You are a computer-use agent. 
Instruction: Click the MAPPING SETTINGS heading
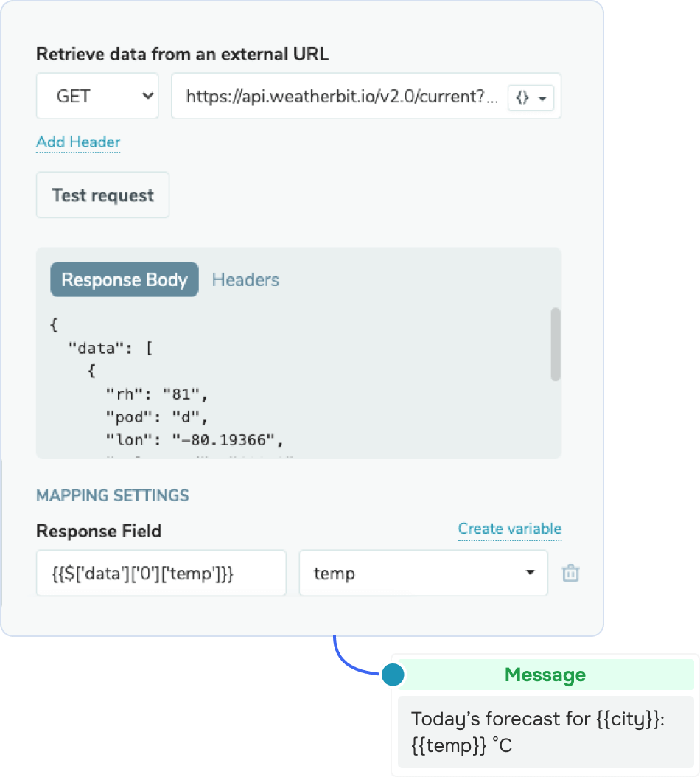(x=113, y=495)
